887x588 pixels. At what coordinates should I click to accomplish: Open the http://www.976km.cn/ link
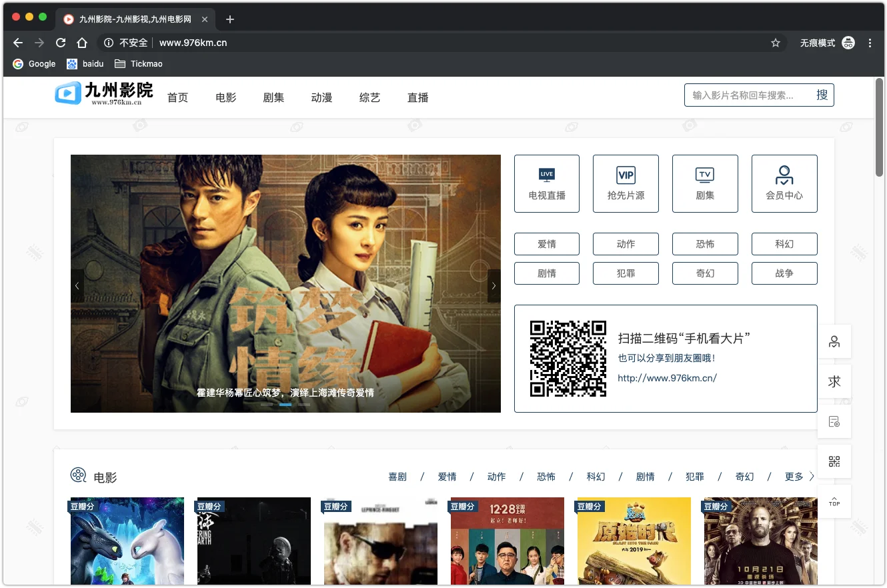pyautogui.click(x=667, y=378)
